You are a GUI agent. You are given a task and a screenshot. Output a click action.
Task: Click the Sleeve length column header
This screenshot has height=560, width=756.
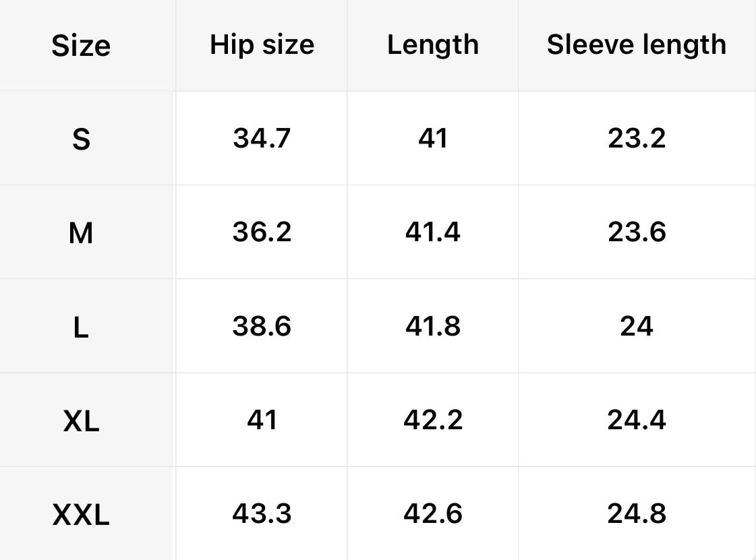[x=637, y=44]
